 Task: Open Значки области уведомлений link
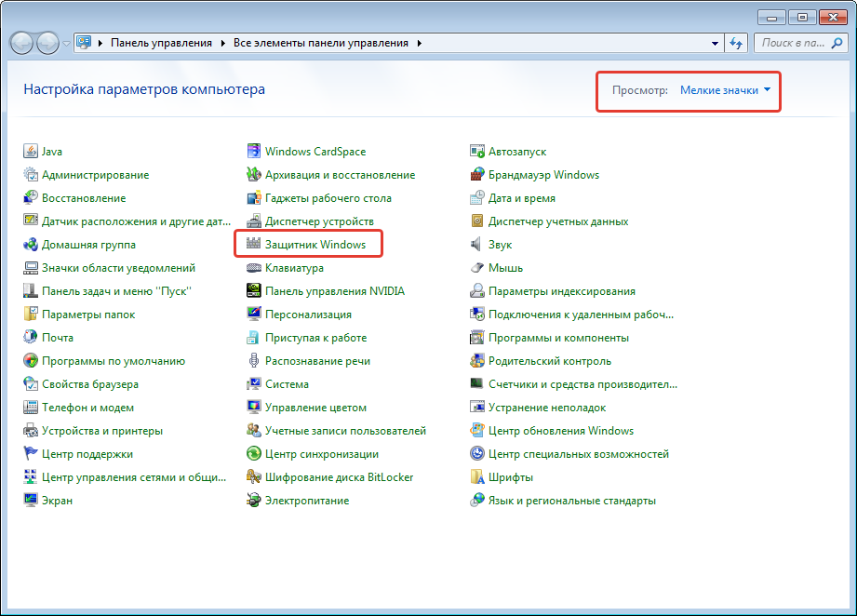tap(118, 268)
